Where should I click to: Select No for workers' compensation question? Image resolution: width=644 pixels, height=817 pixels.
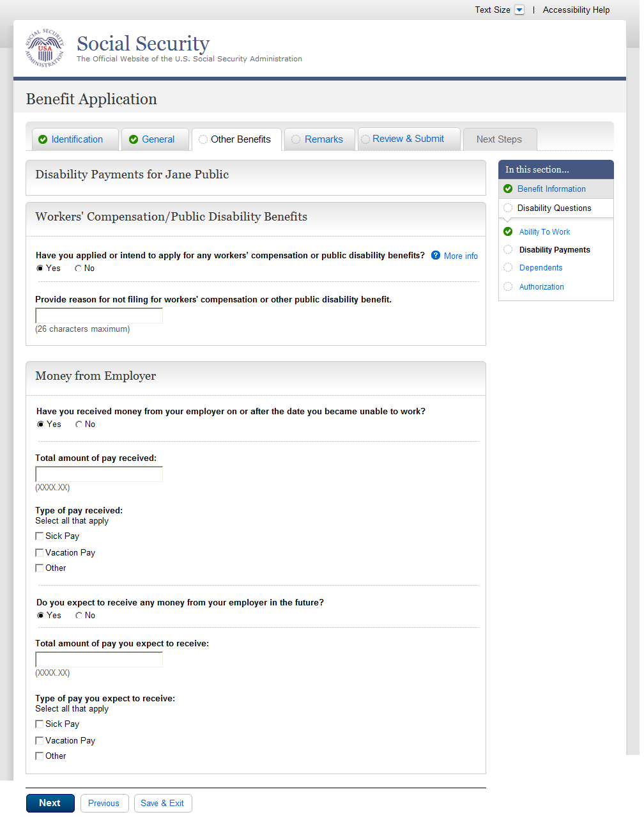tap(79, 268)
